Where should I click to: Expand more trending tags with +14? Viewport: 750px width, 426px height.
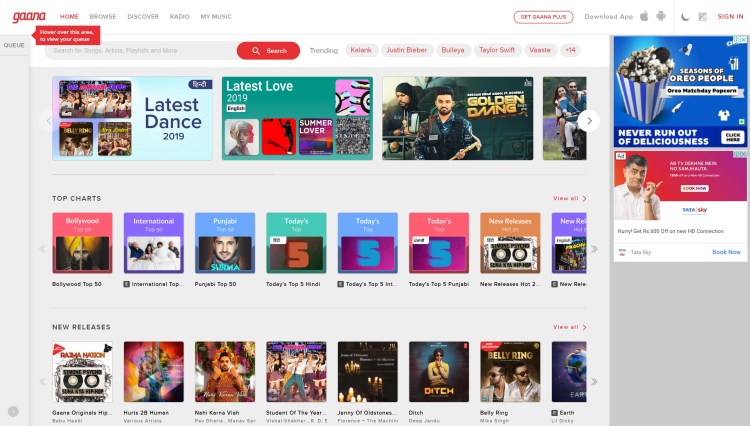click(570, 50)
